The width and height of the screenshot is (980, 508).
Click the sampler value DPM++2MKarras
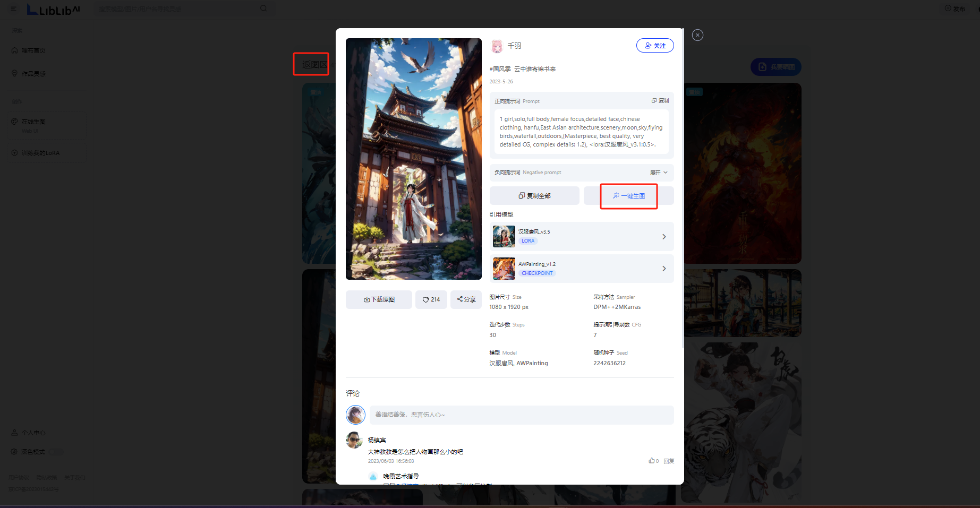coord(617,307)
